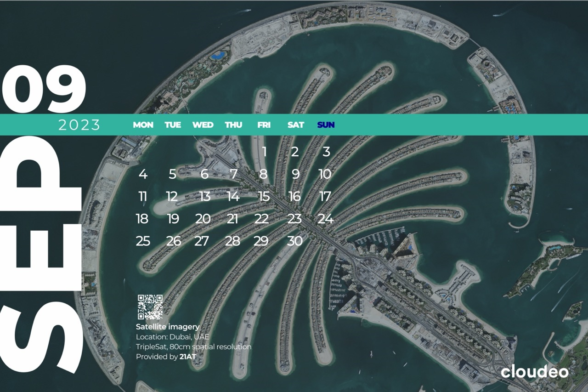Select day 15 in the grid
The height and width of the screenshot is (392, 588).
point(264,197)
